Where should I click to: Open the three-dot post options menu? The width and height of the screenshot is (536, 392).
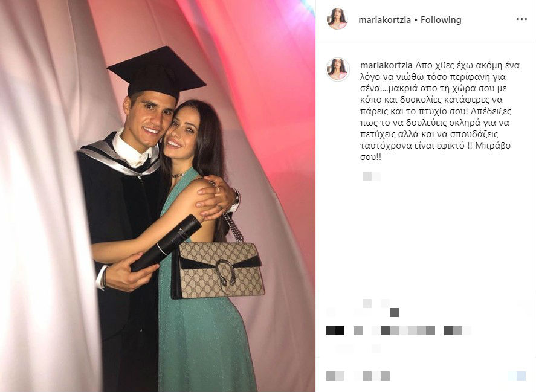[x=521, y=19]
